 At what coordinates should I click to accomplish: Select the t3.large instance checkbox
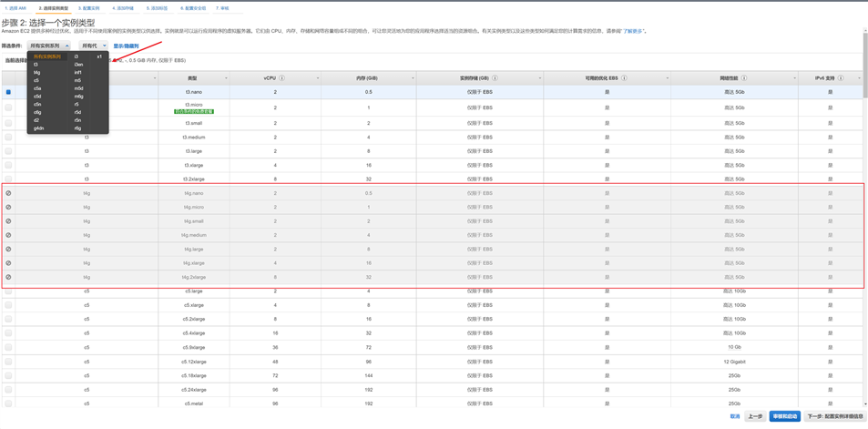click(x=8, y=151)
